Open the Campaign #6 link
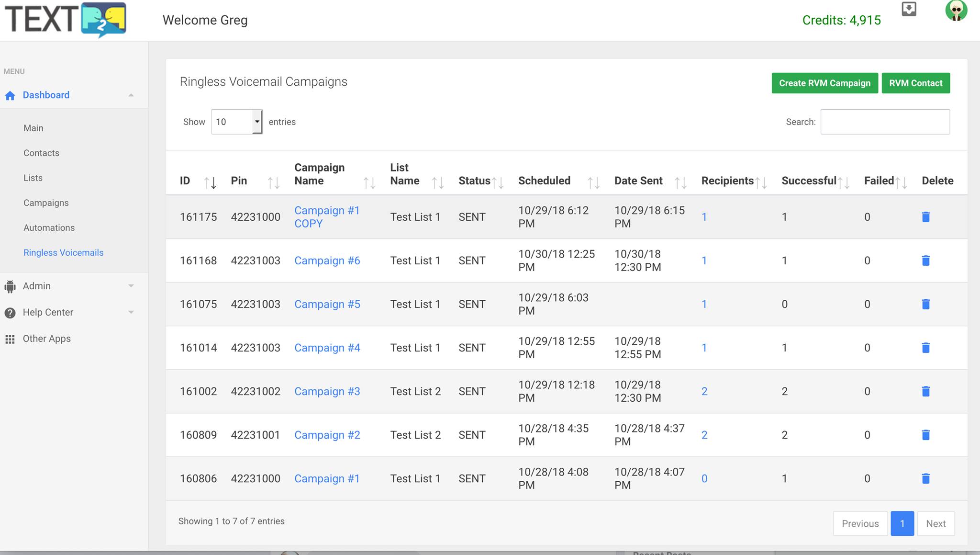 (x=327, y=261)
